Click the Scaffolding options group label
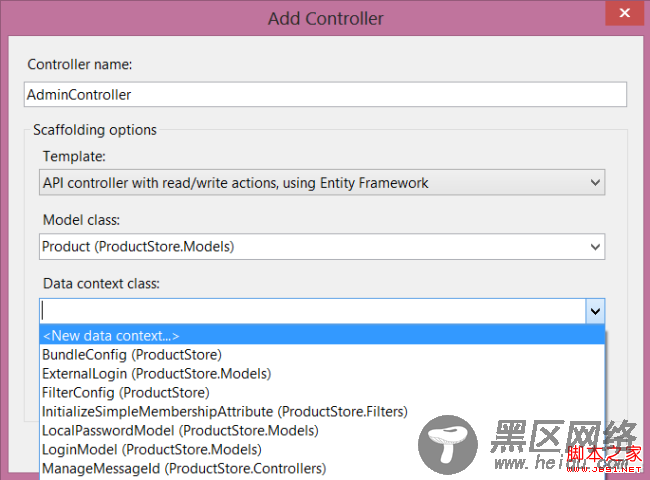 pos(95,130)
